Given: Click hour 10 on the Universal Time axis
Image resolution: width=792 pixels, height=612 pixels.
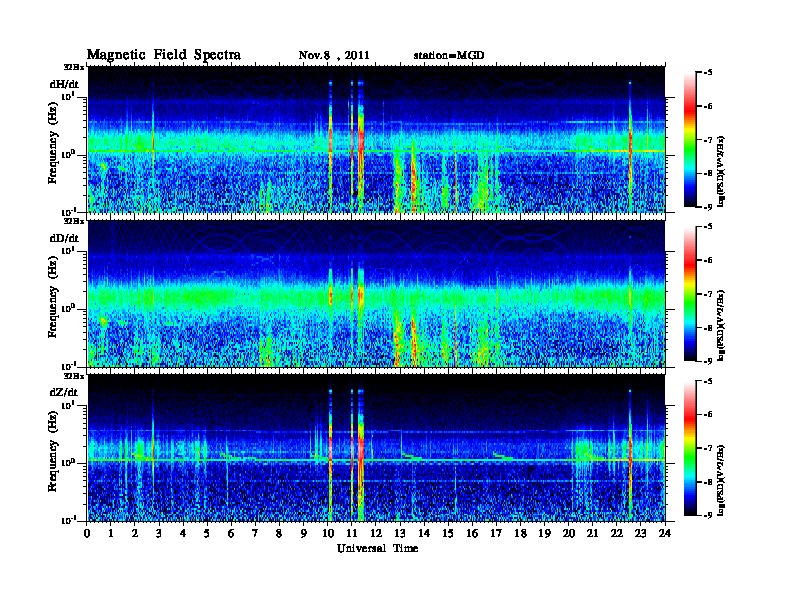Looking at the screenshot, I should point(328,533).
